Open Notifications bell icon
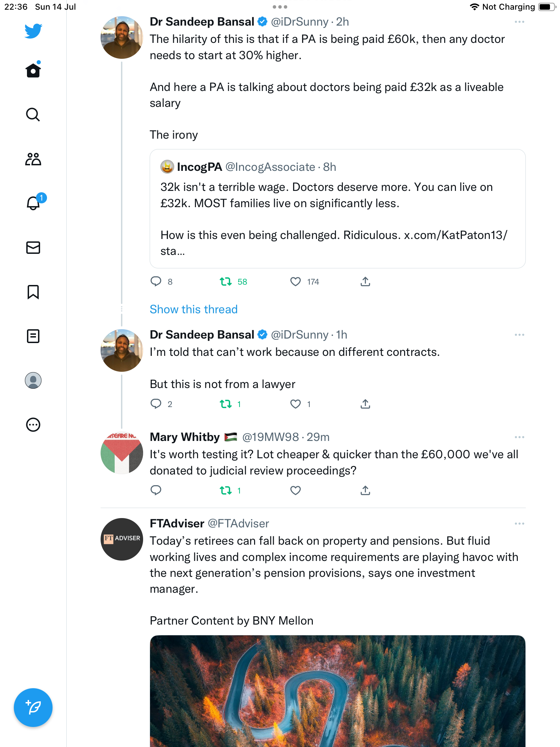The image size is (560, 747). (33, 203)
